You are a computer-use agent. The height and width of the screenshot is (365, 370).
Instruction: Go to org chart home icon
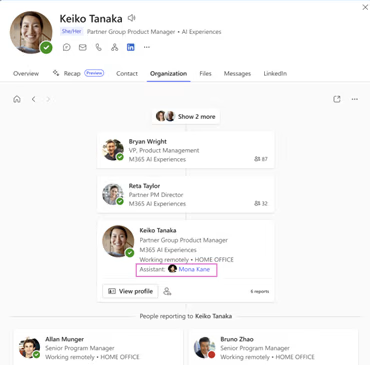17,99
